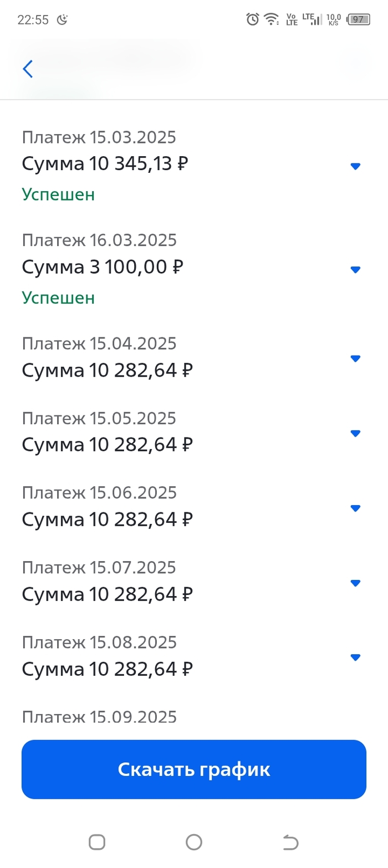388x868 pixels.
Task: Tap Android back navigation icon
Action: (x=290, y=843)
